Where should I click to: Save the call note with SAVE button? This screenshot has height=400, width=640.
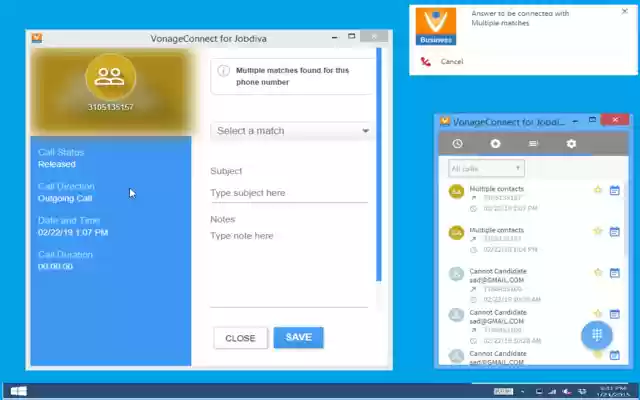pos(298,338)
